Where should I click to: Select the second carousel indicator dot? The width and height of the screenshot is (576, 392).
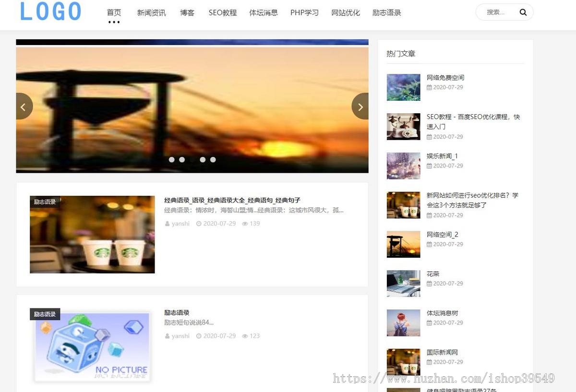coord(182,160)
